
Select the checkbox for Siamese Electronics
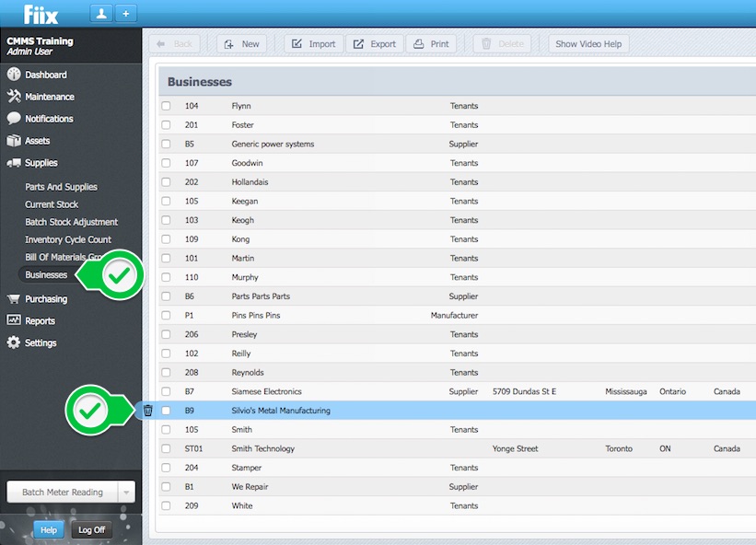[x=166, y=391]
